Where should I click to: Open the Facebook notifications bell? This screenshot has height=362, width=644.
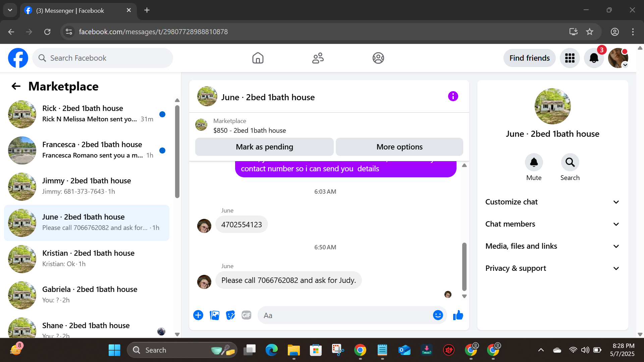(x=594, y=58)
